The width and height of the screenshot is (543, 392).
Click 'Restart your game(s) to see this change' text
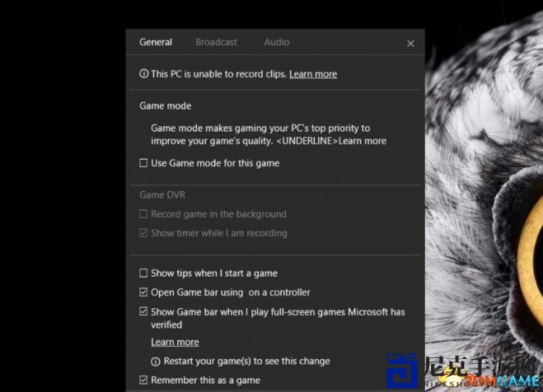click(247, 361)
